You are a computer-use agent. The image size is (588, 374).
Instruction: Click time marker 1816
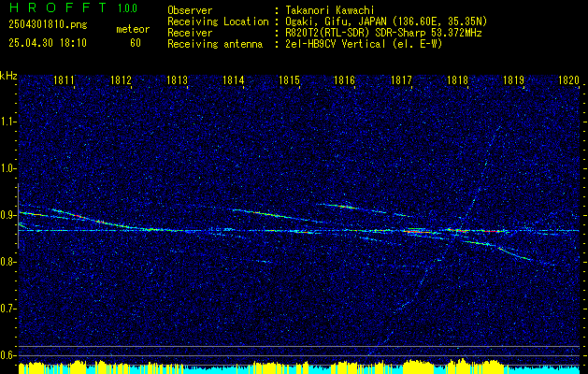tap(344, 79)
